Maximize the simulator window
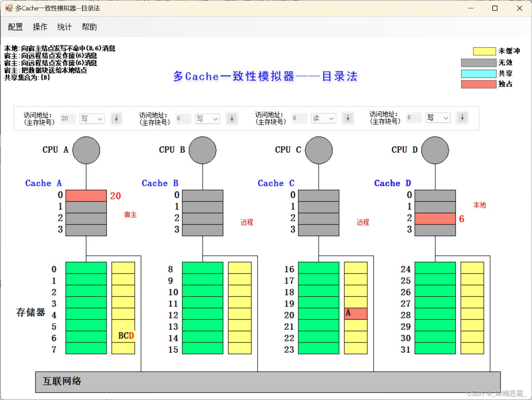Screen dimensions: 532x400 [495, 8]
